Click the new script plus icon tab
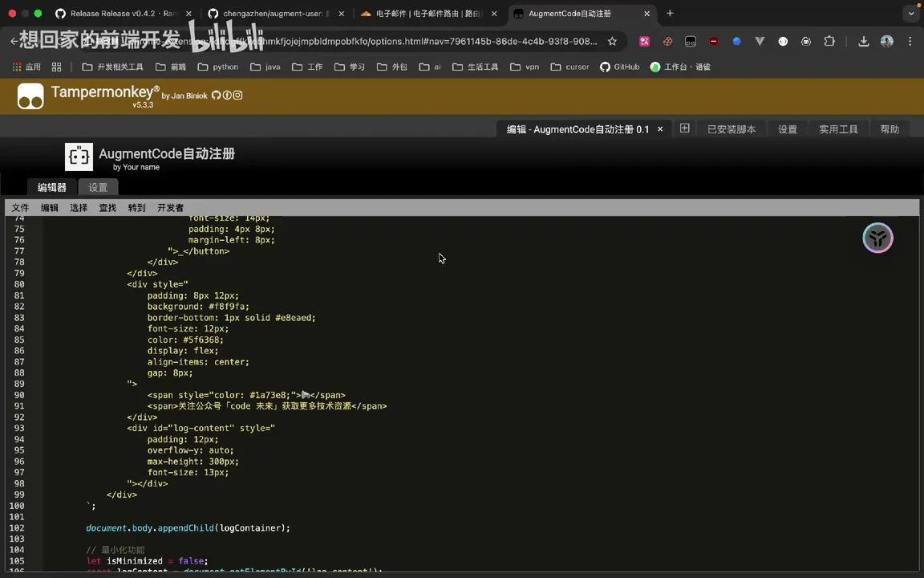 [x=684, y=128]
